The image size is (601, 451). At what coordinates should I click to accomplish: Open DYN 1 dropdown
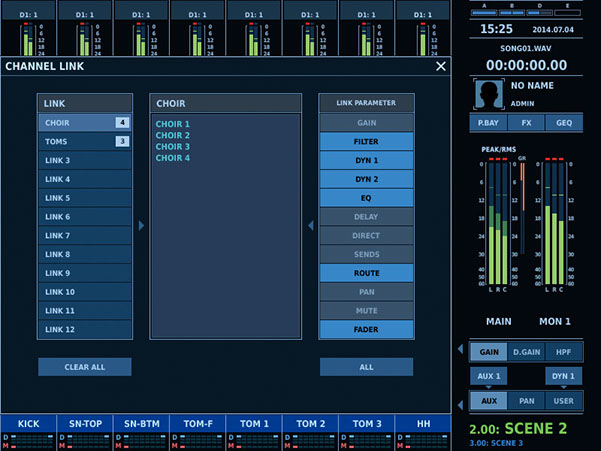(x=563, y=376)
